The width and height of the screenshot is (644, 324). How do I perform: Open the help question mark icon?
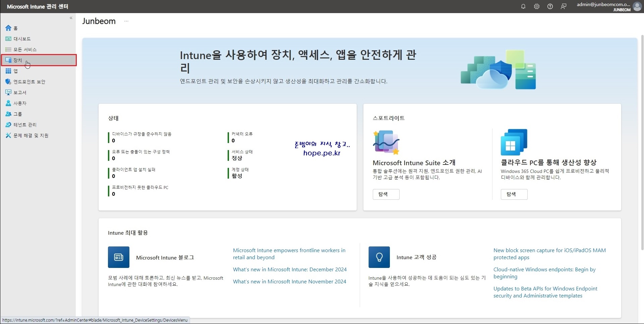550,6
